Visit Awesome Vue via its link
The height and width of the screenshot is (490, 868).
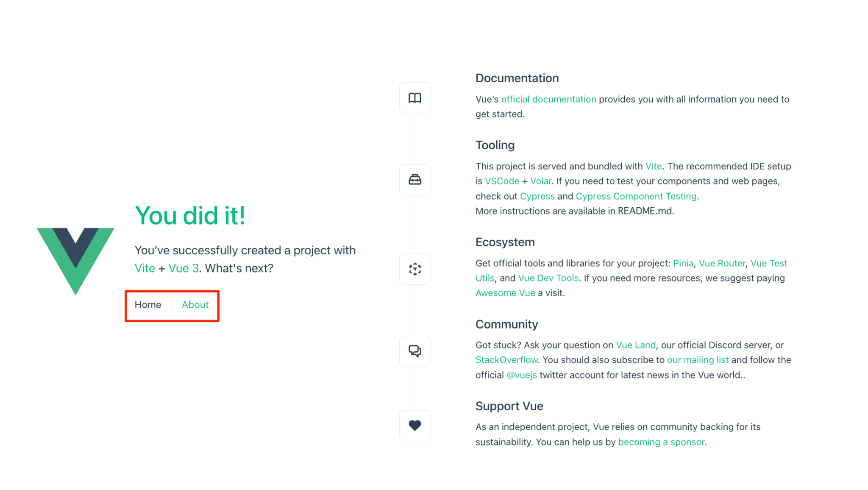tap(505, 292)
